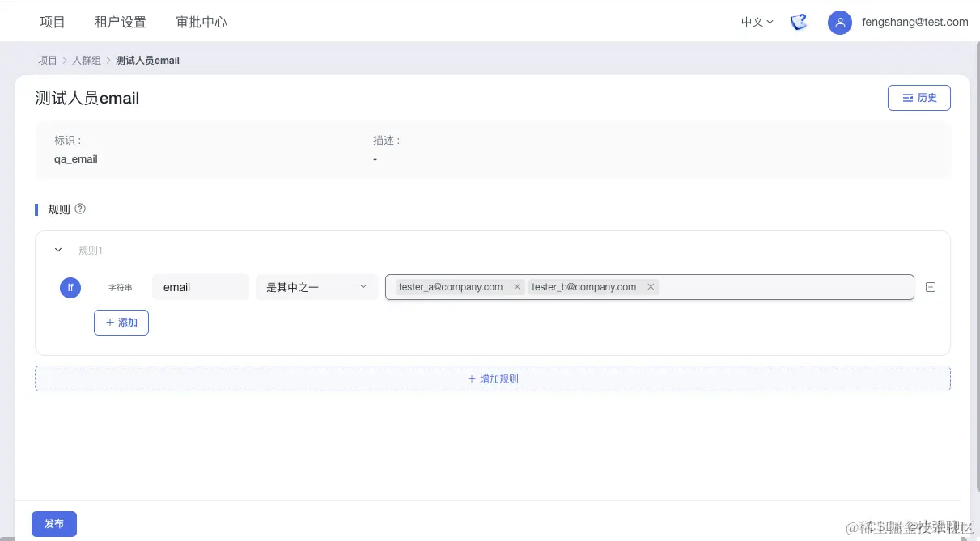This screenshot has height=541, width=980.
Task: Click the 规则1 rule title
Action: [x=91, y=251]
